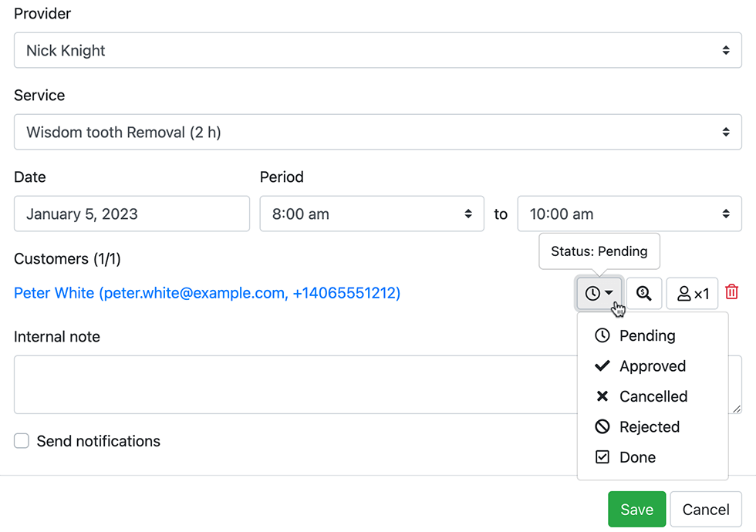Open the status clock icon dropdown
Image resolution: width=756 pixels, height=532 pixels.
pos(599,293)
